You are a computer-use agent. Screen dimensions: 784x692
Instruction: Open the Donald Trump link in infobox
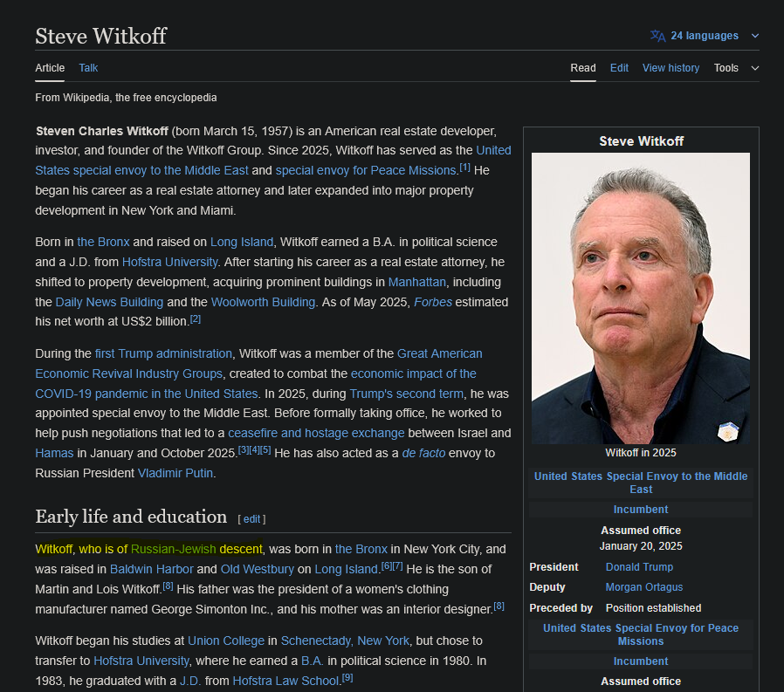pyautogui.click(x=639, y=567)
